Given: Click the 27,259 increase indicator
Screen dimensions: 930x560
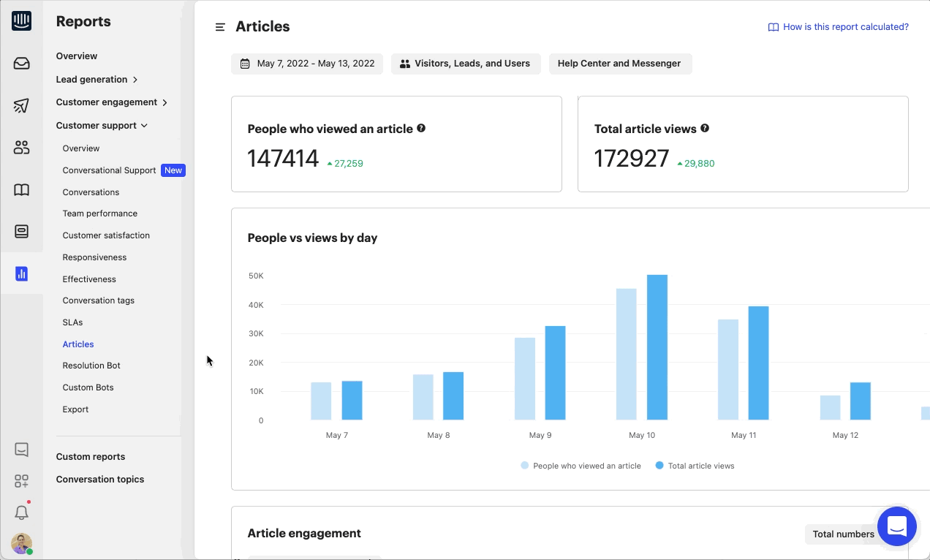Looking at the screenshot, I should [x=345, y=164].
